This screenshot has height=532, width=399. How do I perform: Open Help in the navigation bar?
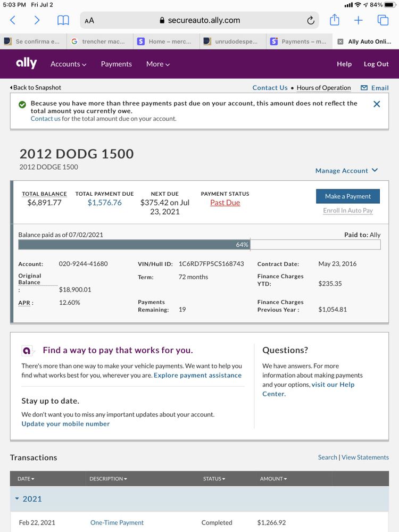344,64
